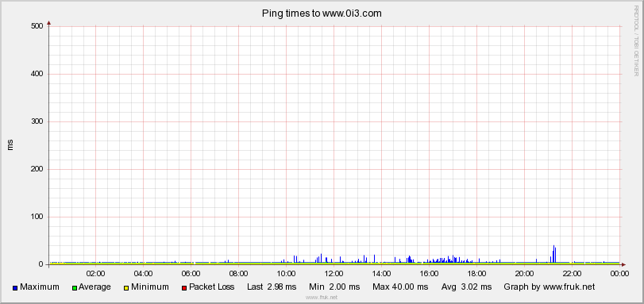Click the yellow Minimum legend swatch

coord(126,288)
